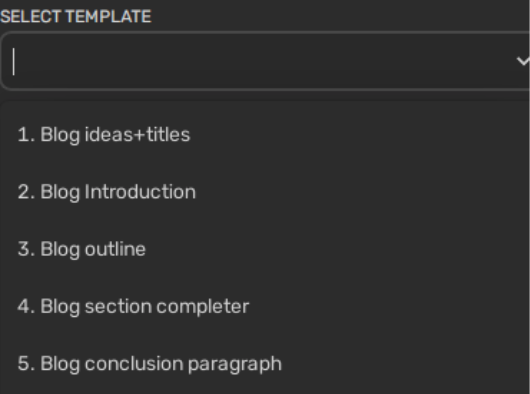
Task: Select "4. Blog section completer" template
Action: pyautogui.click(x=265, y=306)
